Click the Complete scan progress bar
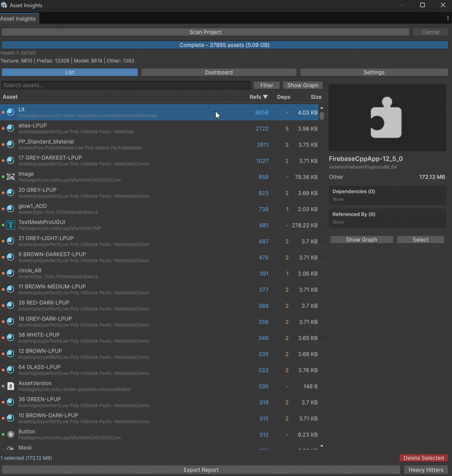 click(x=225, y=45)
